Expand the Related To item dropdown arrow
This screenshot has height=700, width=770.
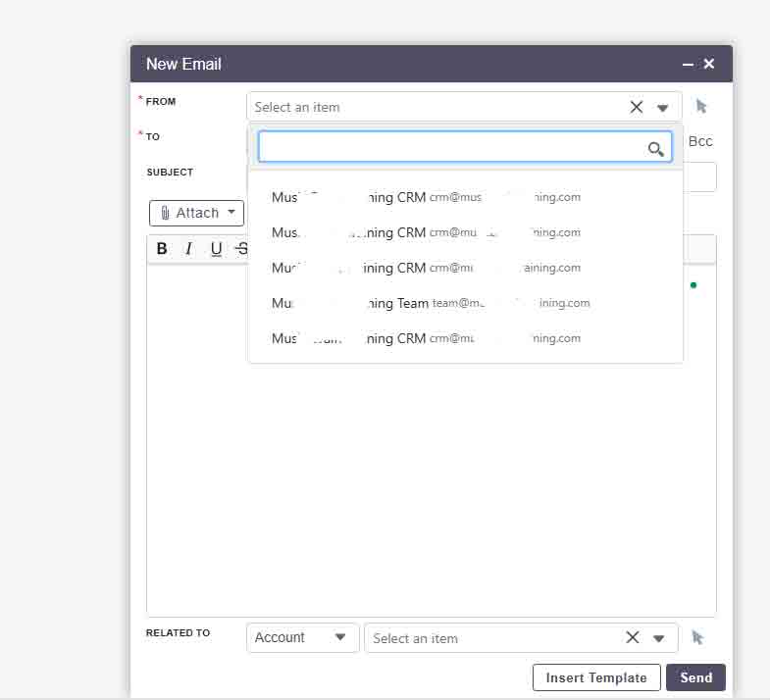pyautogui.click(x=659, y=638)
